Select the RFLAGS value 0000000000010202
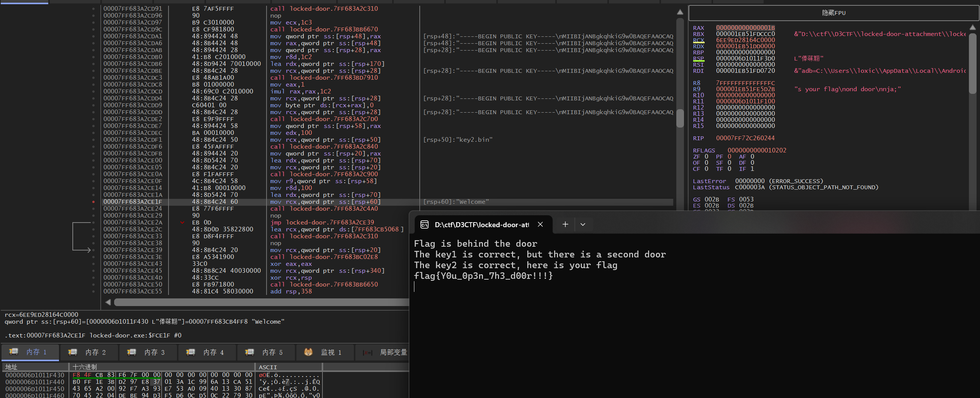The image size is (980, 398). point(757,151)
